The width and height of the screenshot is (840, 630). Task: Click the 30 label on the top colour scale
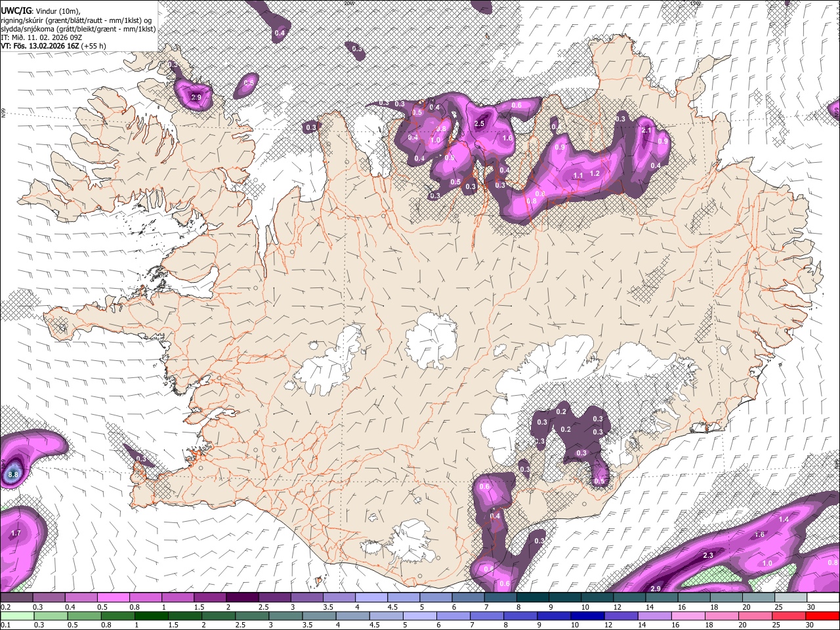tap(812, 607)
